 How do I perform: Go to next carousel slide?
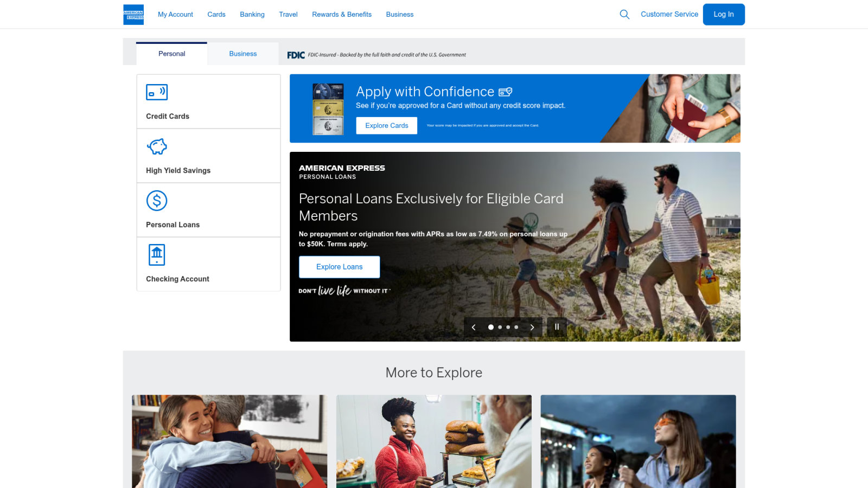532,328
